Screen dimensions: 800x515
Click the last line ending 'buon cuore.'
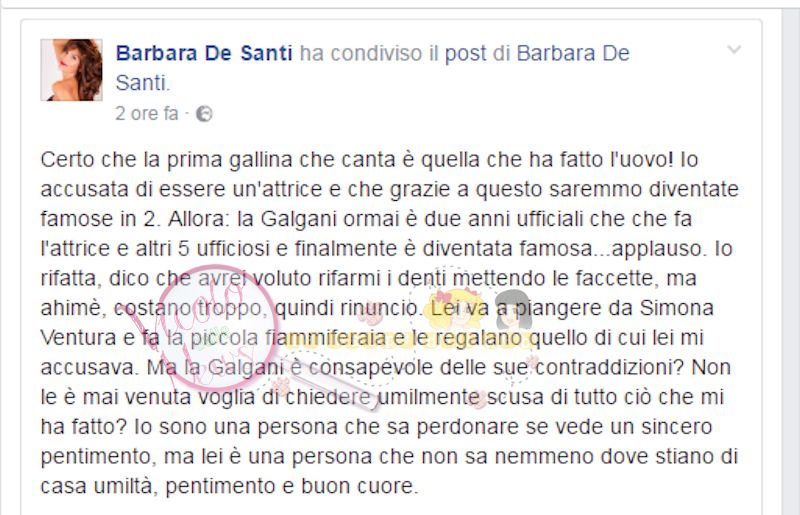click(229, 486)
